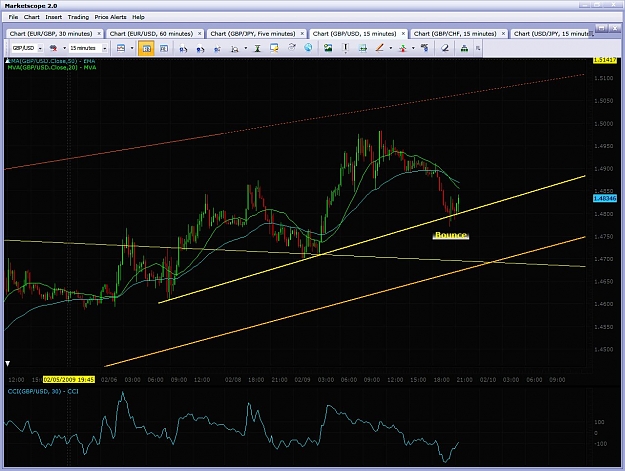Expand the arrow marker tool dropdown
Viewport: 625px width, 471px height.
(x=413, y=48)
